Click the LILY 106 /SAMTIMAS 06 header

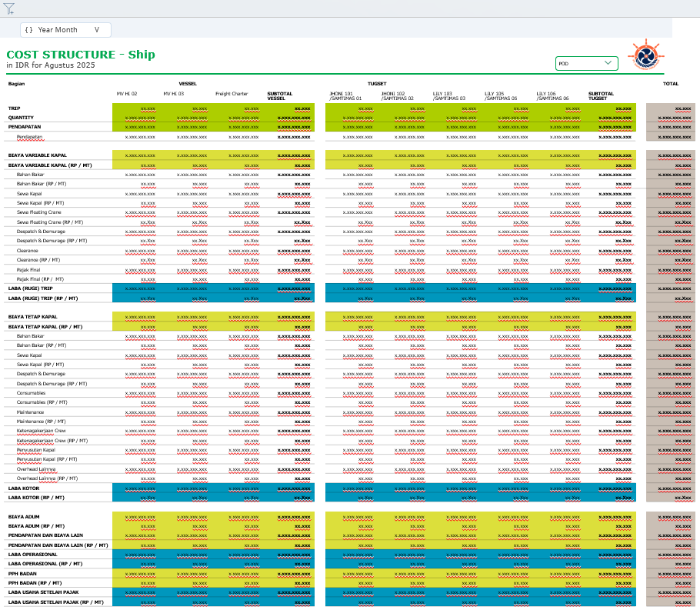coord(552,96)
